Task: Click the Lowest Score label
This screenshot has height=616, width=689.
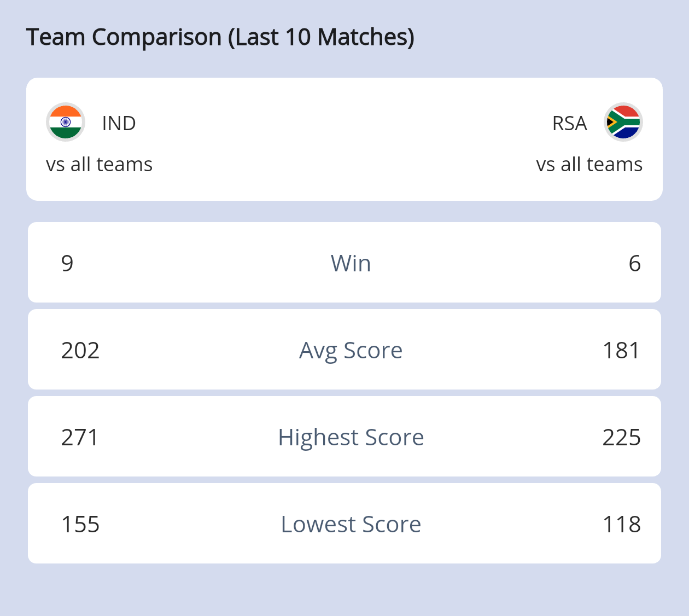Action: [x=351, y=525]
